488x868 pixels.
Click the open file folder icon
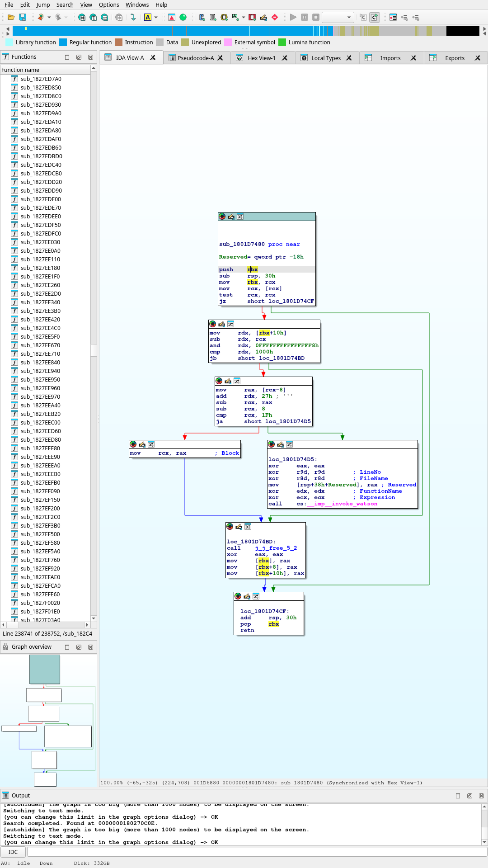11,17
